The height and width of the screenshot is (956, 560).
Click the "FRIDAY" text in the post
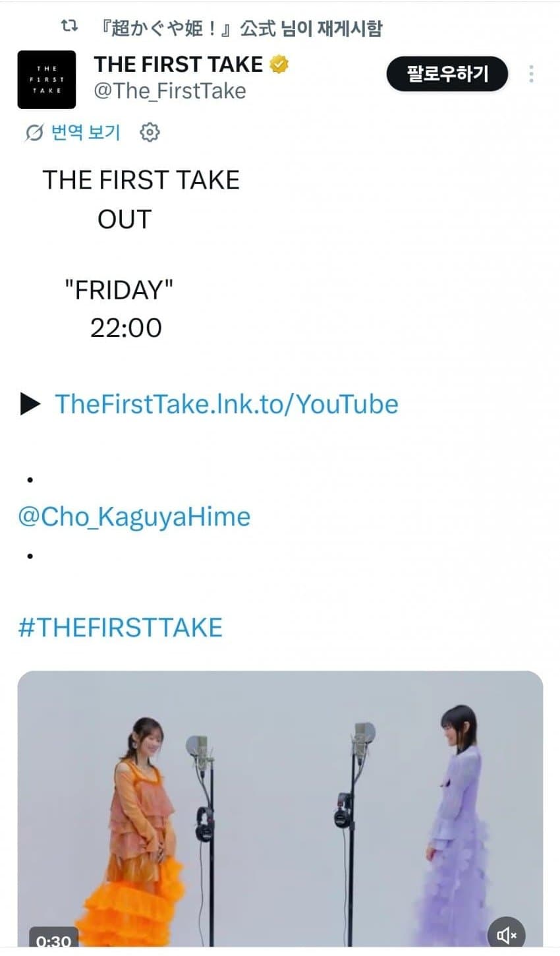point(119,290)
